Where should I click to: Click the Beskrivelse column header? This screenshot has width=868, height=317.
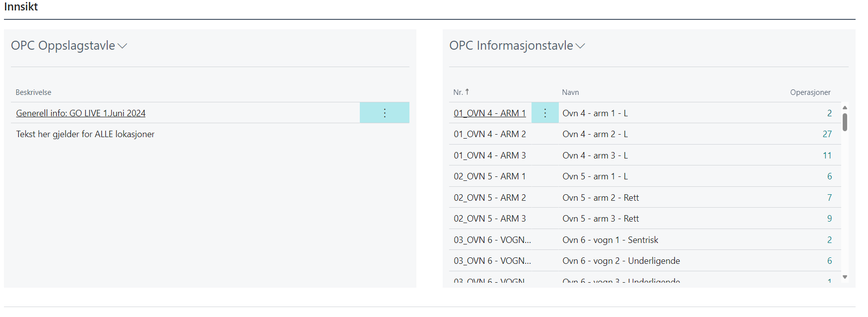tap(33, 92)
